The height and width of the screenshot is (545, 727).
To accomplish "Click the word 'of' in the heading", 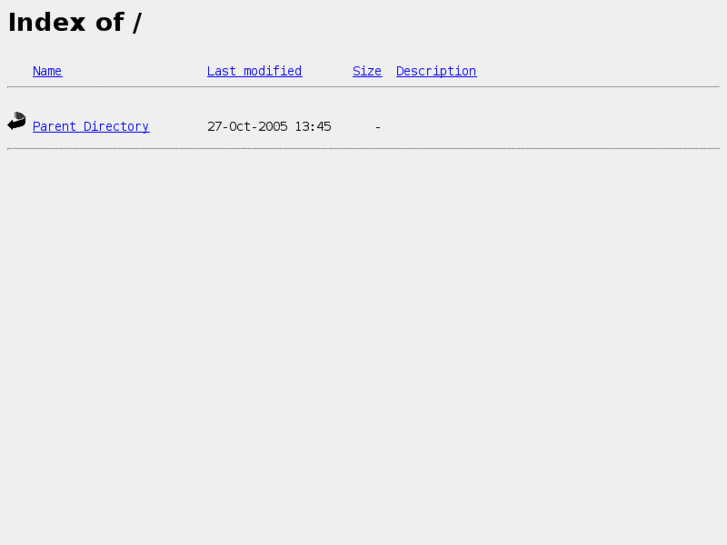I will (110, 22).
